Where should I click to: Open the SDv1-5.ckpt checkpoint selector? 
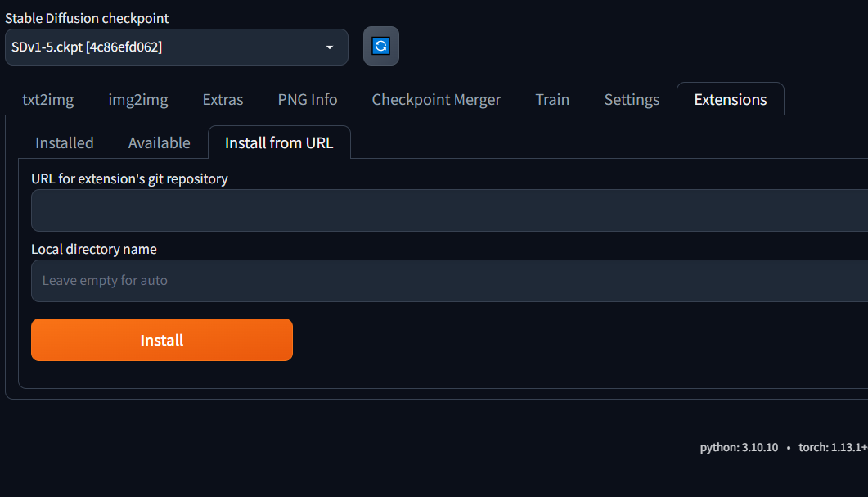click(164, 47)
